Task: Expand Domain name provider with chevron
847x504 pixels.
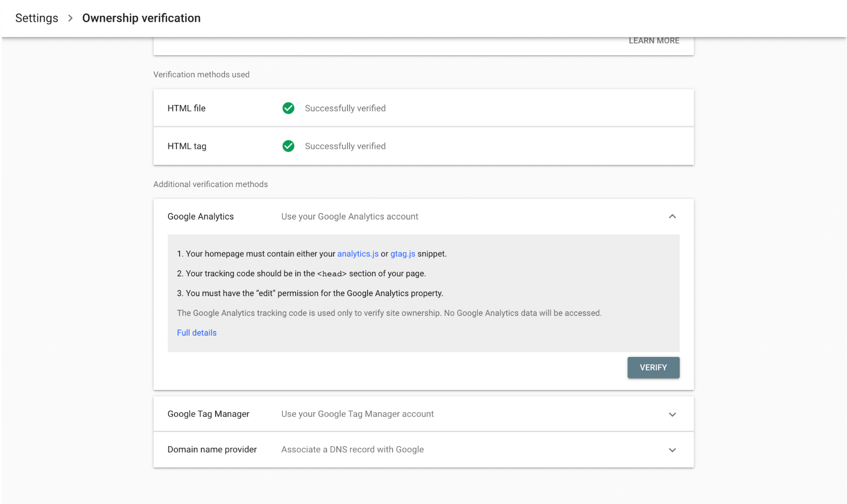Action: point(672,450)
